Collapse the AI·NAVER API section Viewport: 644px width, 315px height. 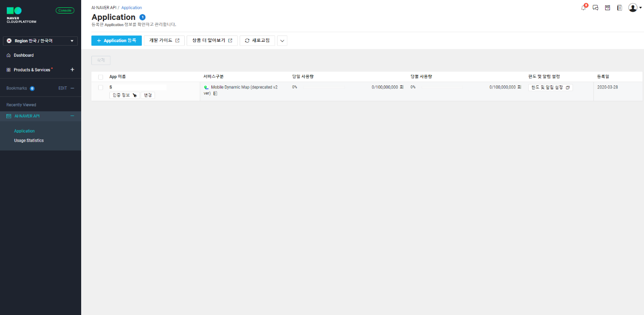point(72,116)
